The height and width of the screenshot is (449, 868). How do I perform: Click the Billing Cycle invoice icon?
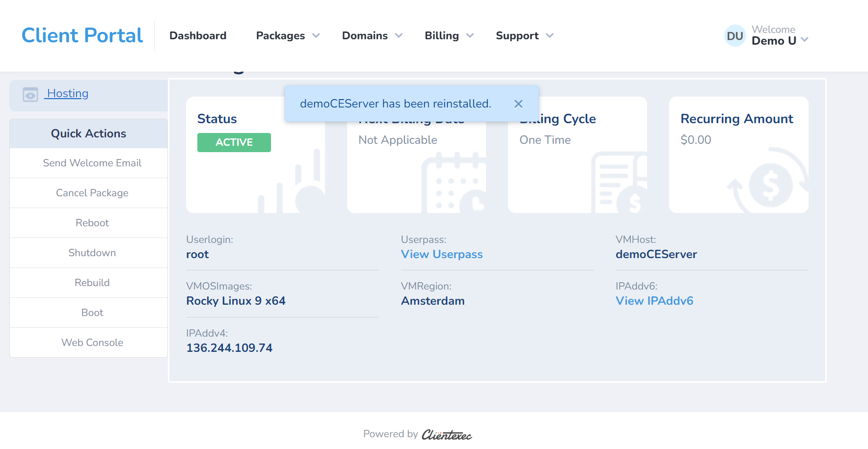coord(620,183)
